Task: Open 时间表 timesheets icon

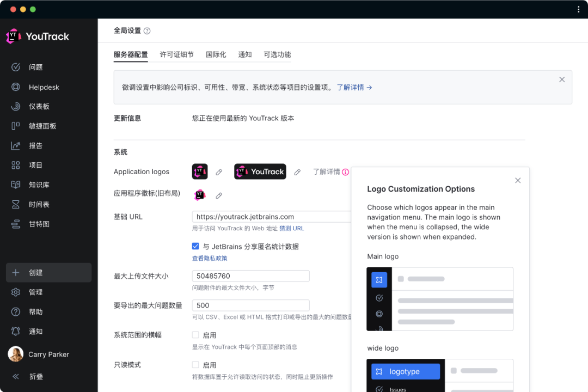Action: (16, 205)
